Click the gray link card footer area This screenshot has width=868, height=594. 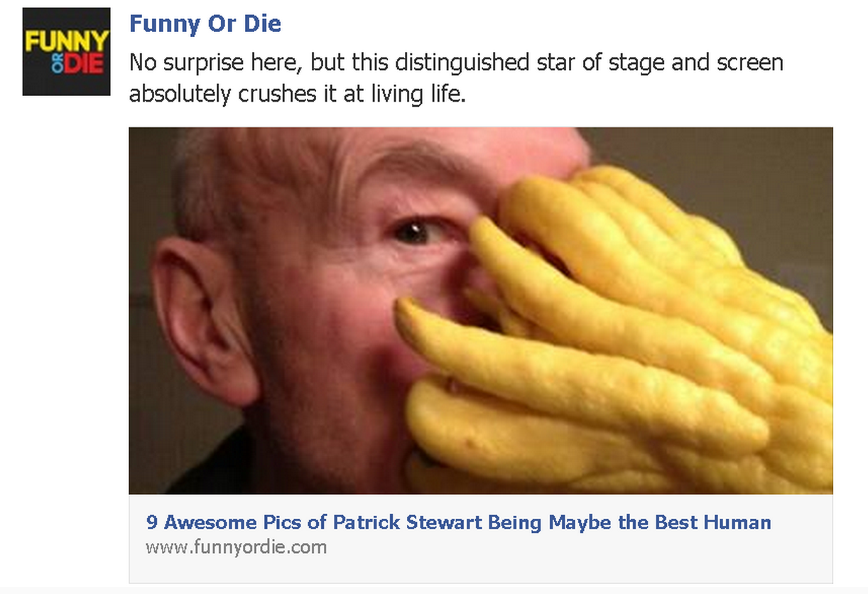point(480,539)
